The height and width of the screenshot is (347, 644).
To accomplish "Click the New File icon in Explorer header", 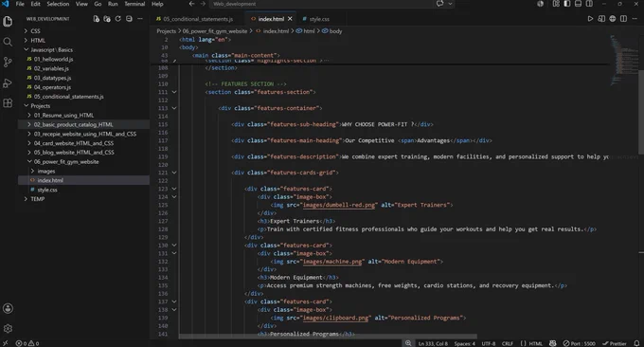I will coord(96,19).
